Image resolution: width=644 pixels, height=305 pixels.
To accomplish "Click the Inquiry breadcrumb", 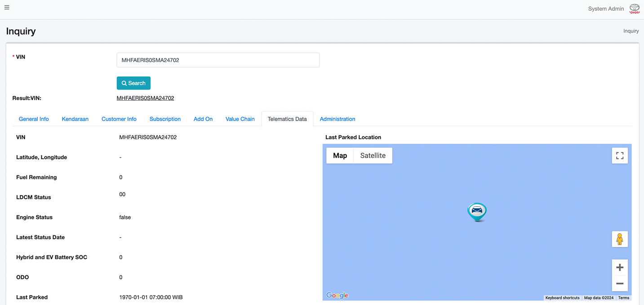I will point(631,31).
